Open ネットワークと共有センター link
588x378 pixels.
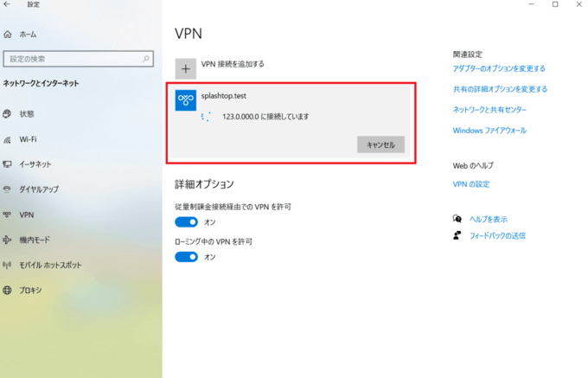coord(489,110)
